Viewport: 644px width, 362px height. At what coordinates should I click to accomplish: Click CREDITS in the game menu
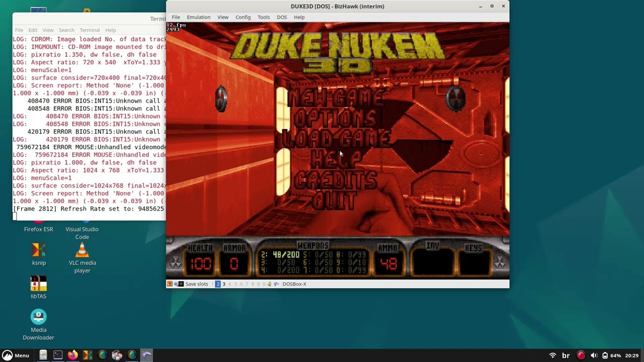click(336, 180)
